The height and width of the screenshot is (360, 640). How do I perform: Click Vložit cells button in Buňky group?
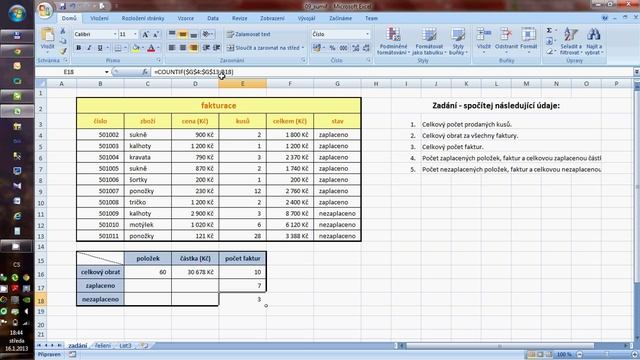[484, 40]
